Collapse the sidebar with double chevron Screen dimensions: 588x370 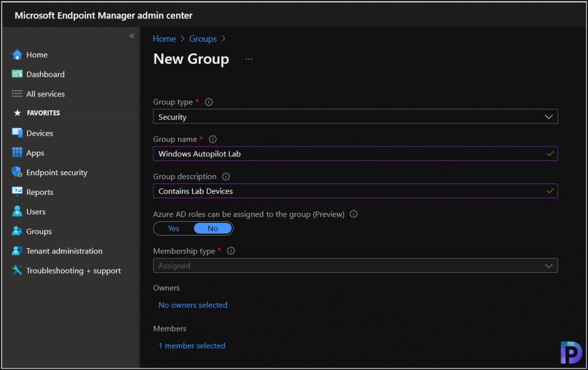tap(132, 36)
